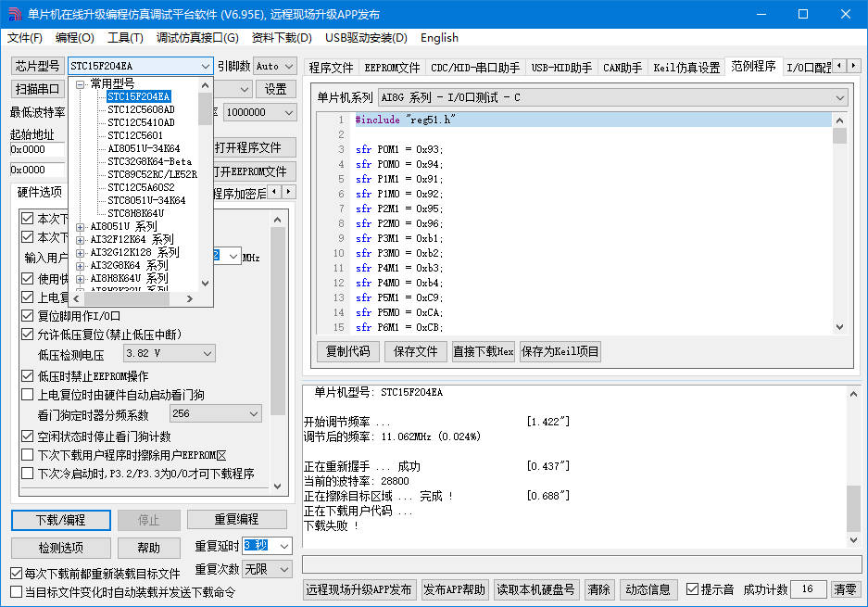The width and height of the screenshot is (868, 607).
Task: Open the 工具(T) menu
Action: point(125,38)
